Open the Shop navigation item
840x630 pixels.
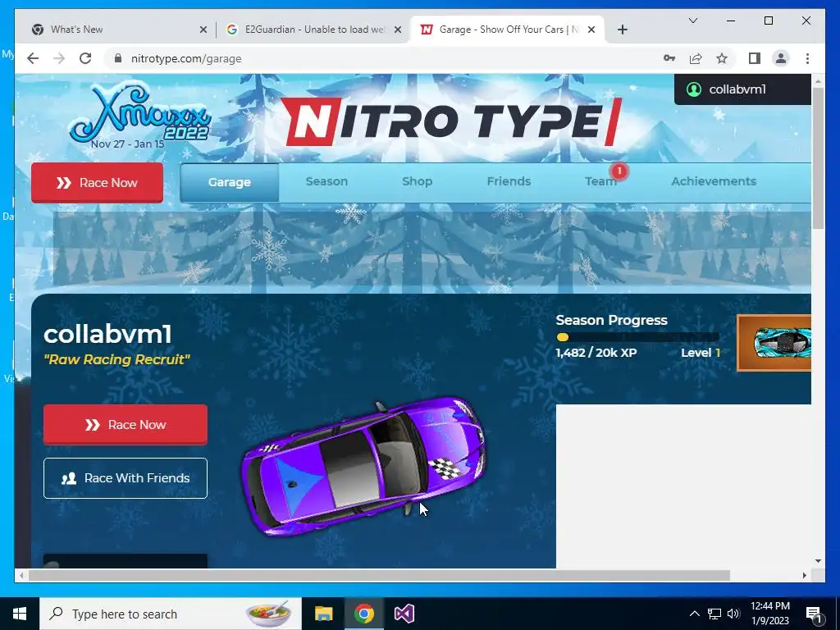[418, 181]
